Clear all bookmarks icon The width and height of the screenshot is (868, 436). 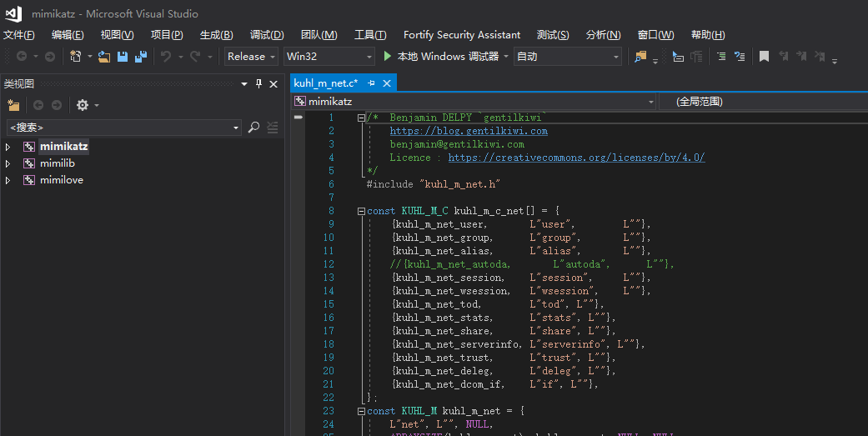pos(820,56)
